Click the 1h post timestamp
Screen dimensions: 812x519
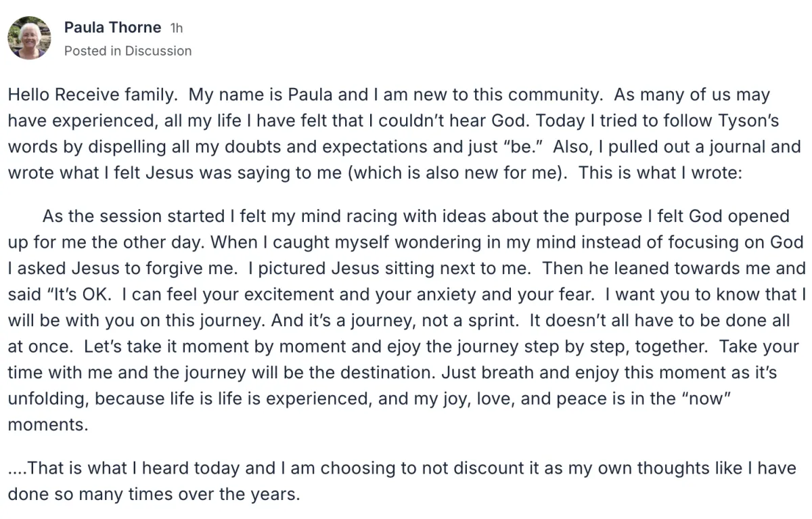tap(176, 28)
